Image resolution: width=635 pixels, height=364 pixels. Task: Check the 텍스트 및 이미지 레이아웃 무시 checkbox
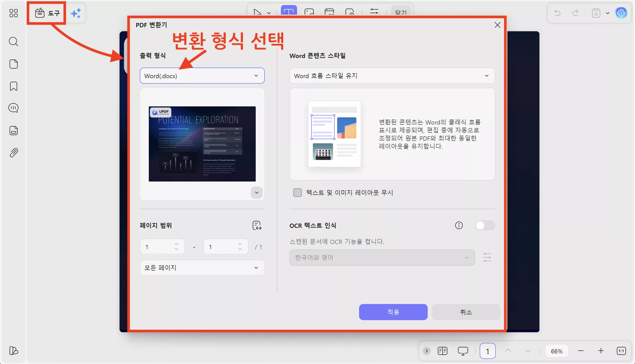(x=298, y=192)
